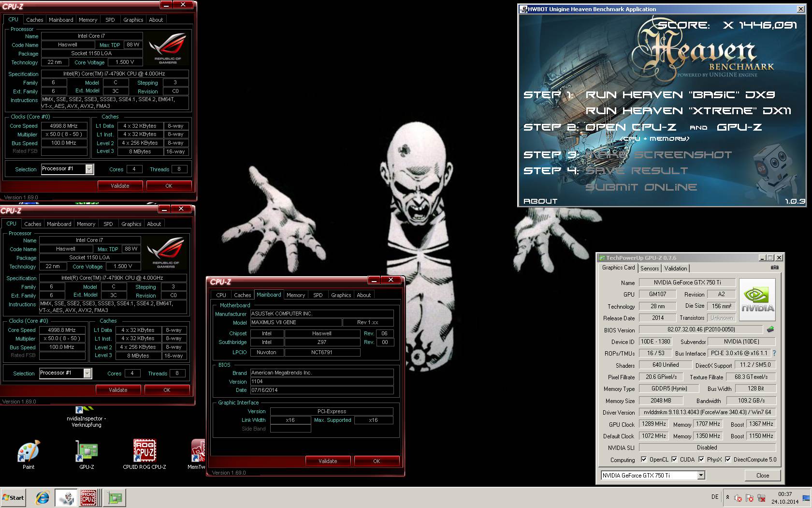The width and height of the screenshot is (812, 508).
Task: Click the Windows Start button
Action: 13,497
